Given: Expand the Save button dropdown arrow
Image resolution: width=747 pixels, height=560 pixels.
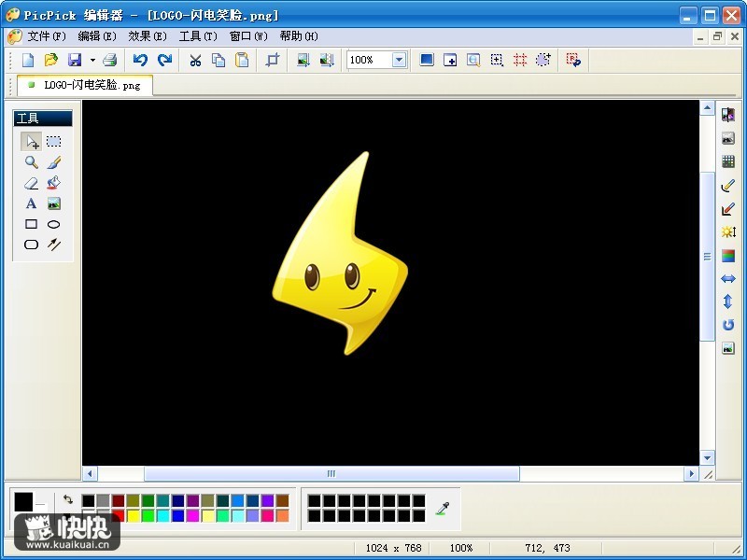Looking at the screenshot, I should click(92, 60).
